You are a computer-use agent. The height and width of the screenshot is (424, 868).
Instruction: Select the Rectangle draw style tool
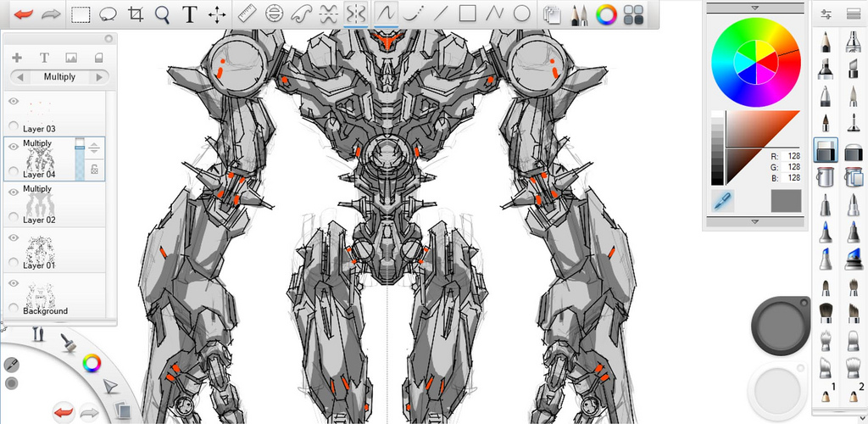pos(467,14)
